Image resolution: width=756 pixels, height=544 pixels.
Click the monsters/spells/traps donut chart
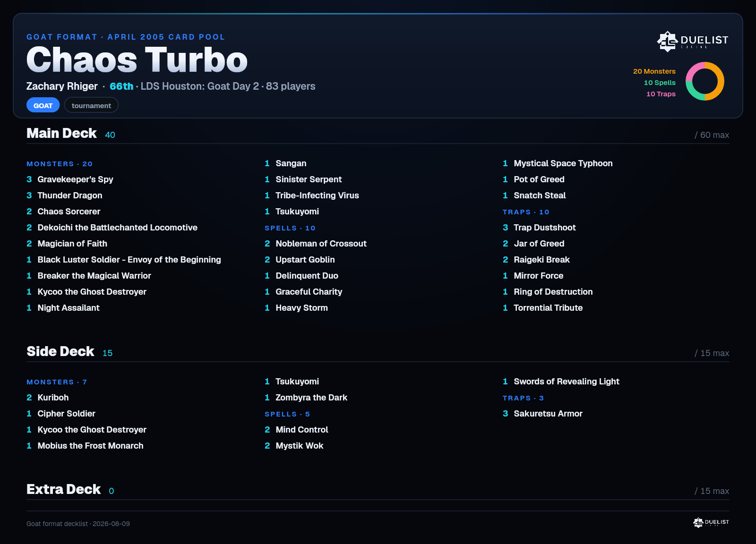point(704,81)
